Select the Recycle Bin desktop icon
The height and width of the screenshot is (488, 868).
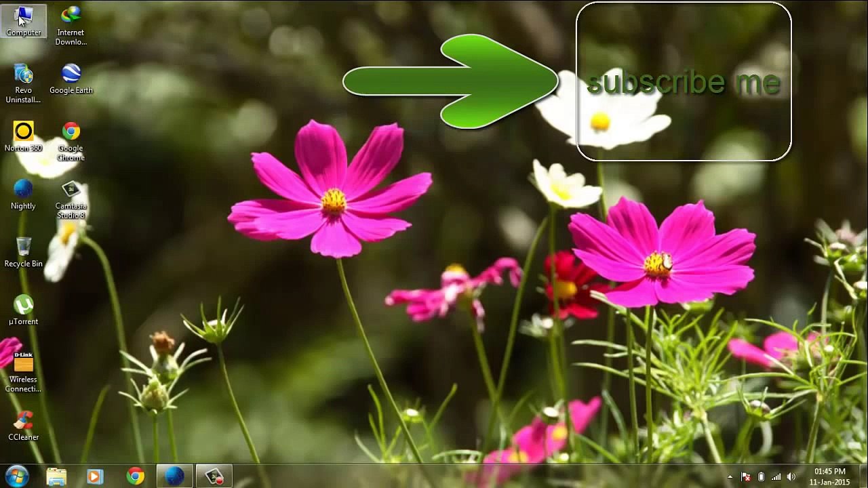point(24,252)
